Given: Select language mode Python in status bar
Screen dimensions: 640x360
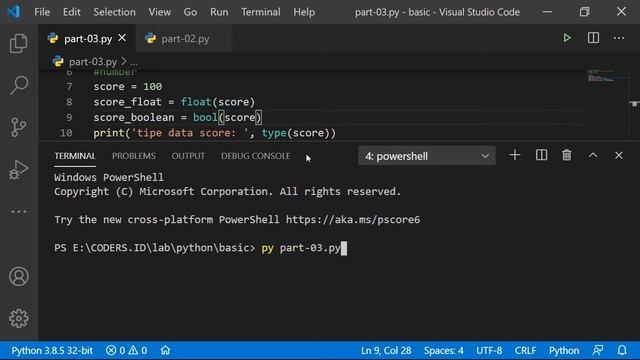Looking at the screenshot, I should pyautogui.click(x=564, y=351).
